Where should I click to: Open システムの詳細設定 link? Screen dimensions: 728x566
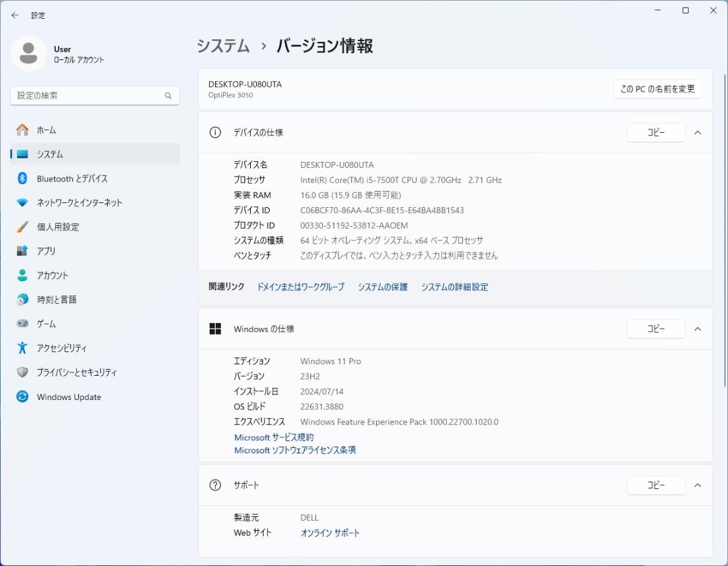tap(454, 287)
